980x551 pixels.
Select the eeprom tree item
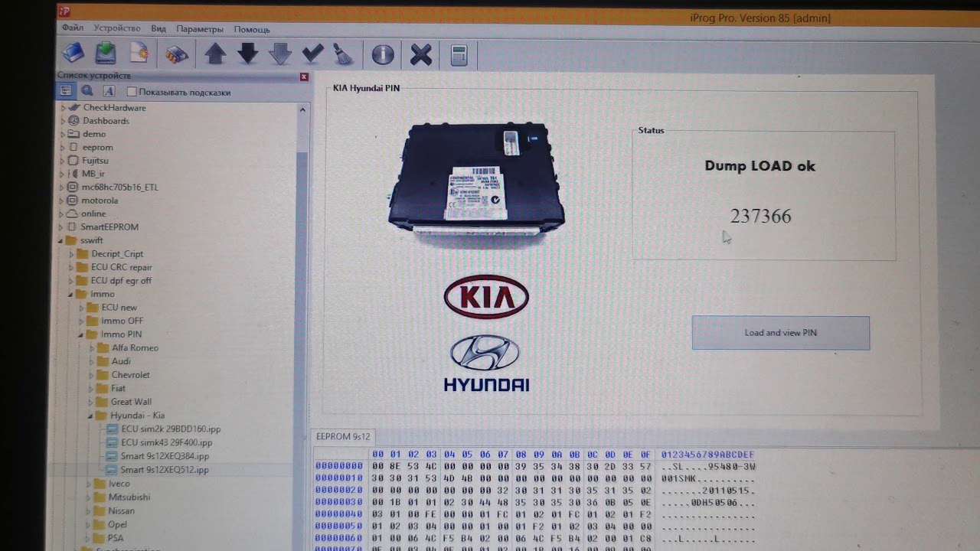[97, 147]
